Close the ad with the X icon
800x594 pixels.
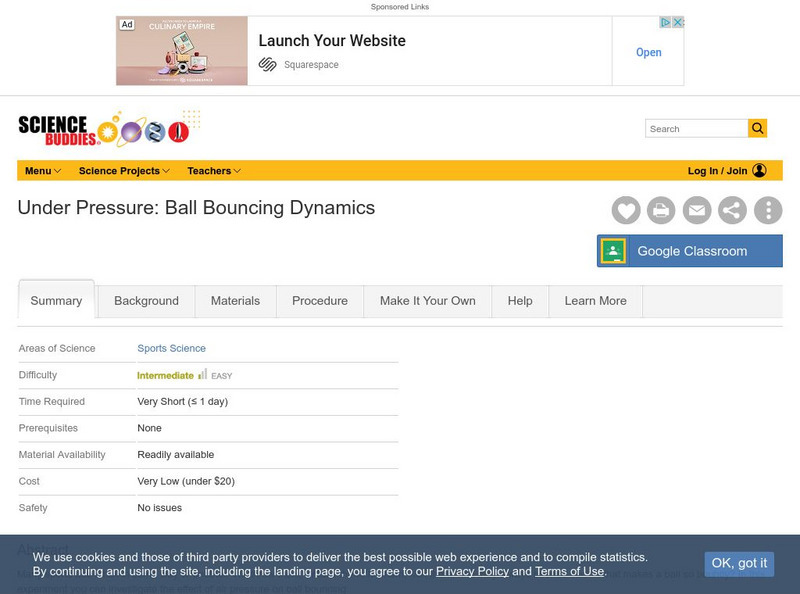point(677,22)
